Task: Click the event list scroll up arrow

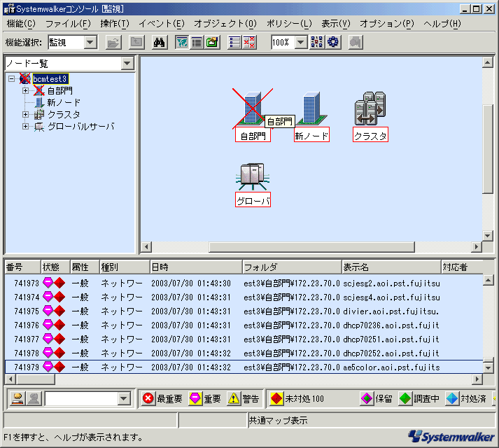Action: coord(488,280)
